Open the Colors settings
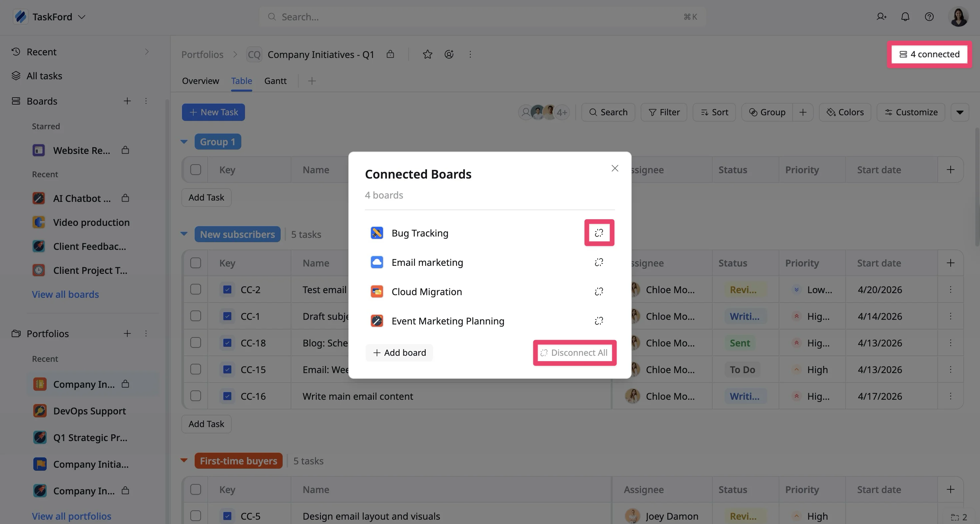This screenshot has height=524, width=980. [845, 112]
